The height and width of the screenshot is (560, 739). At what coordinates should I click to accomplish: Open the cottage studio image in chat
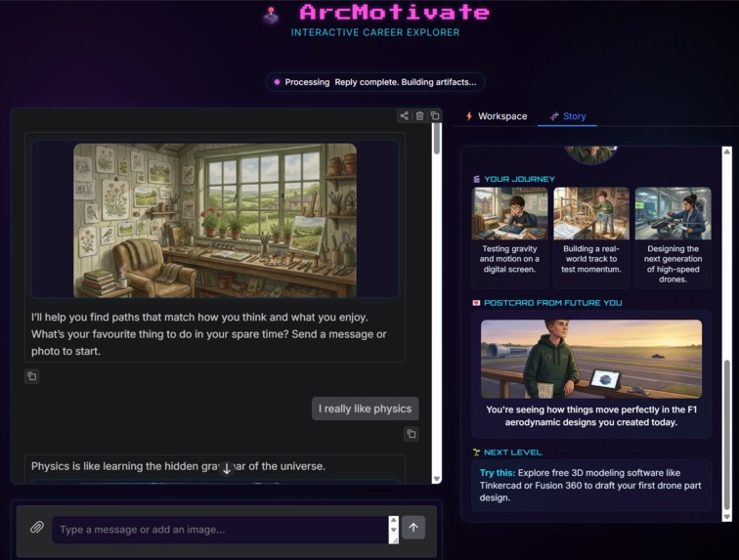[x=215, y=220]
